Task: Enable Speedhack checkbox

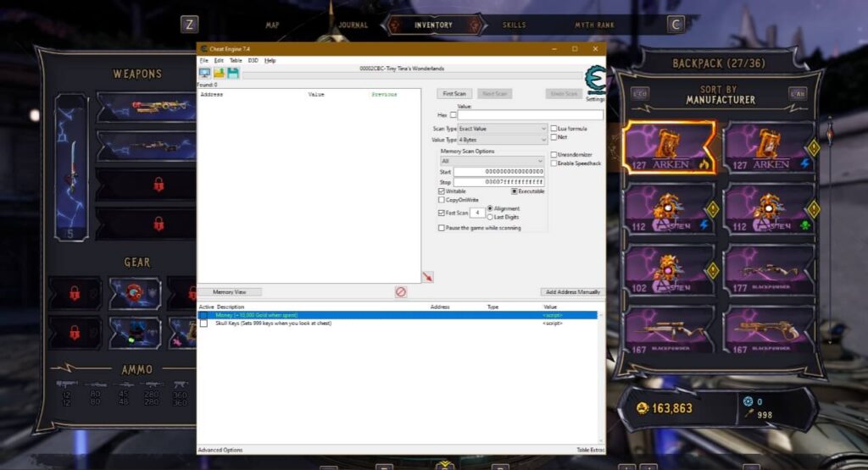Action: [554, 163]
